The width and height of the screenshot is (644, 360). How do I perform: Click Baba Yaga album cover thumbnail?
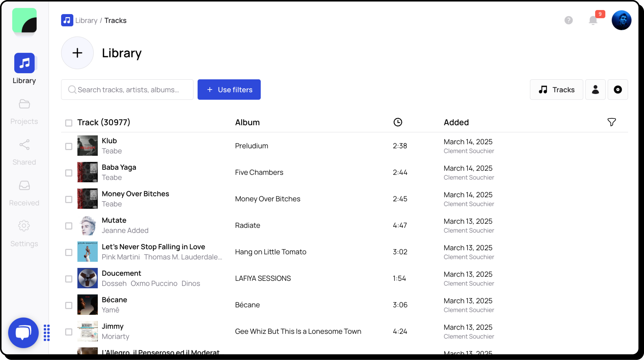pos(88,172)
